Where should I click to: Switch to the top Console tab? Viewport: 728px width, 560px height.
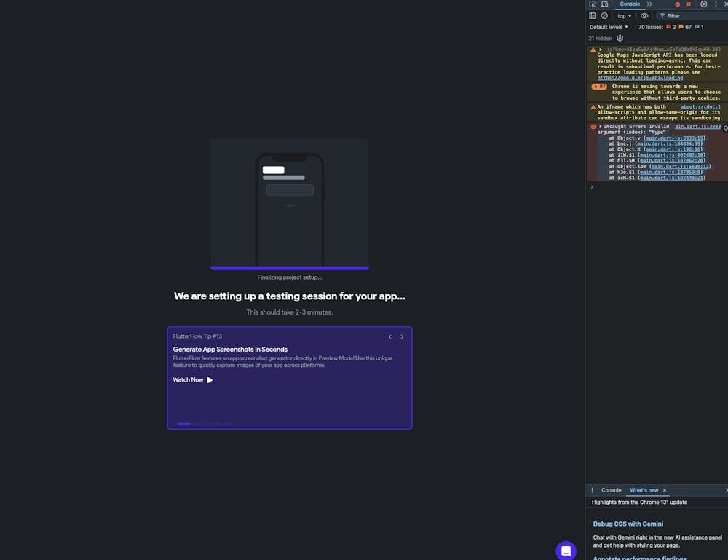630,4
